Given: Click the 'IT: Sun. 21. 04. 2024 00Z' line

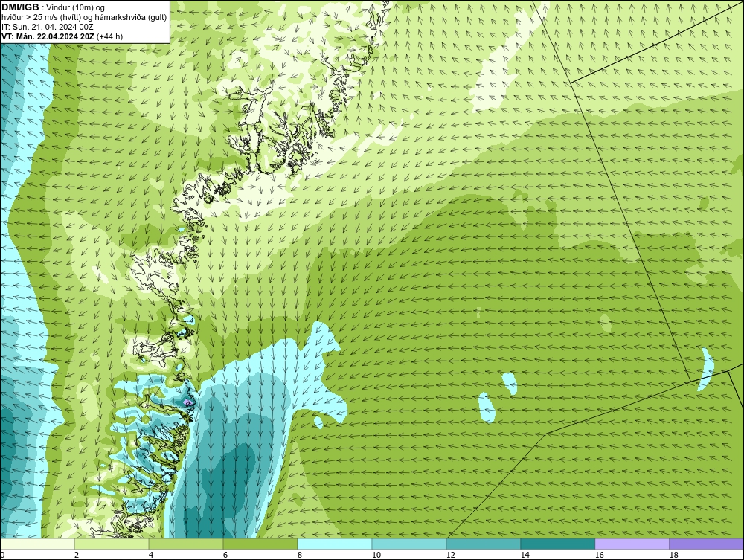Looking at the screenshot, I should tap(47, 27).
